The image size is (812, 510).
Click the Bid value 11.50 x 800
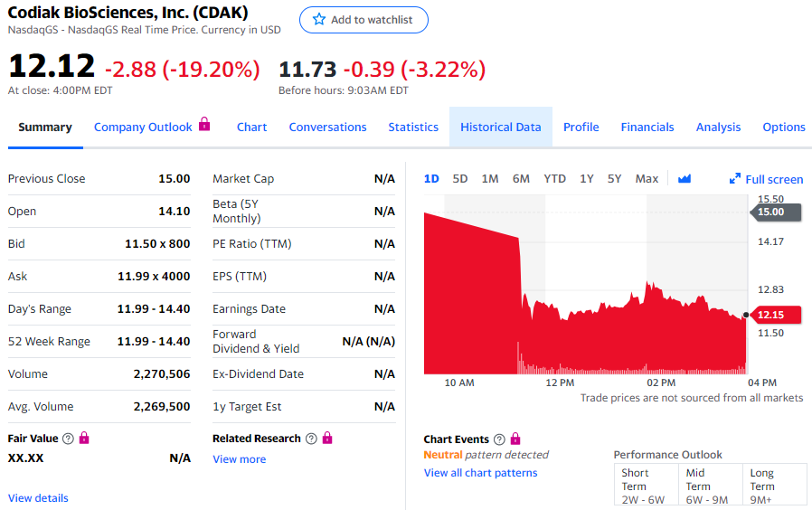coord(157,244)
